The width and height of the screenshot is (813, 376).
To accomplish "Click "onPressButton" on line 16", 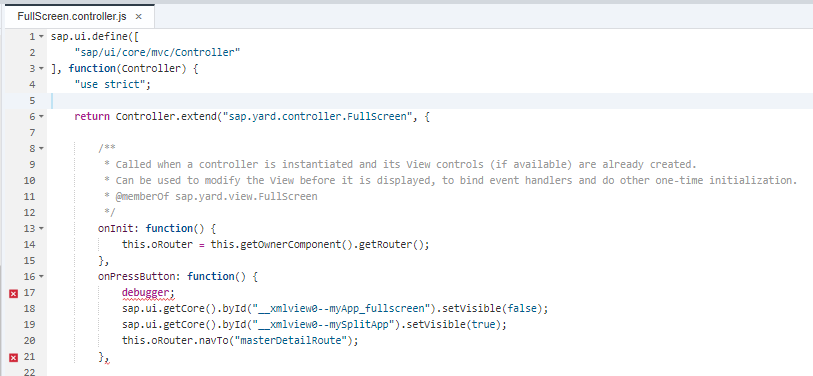I will point(136,276).
